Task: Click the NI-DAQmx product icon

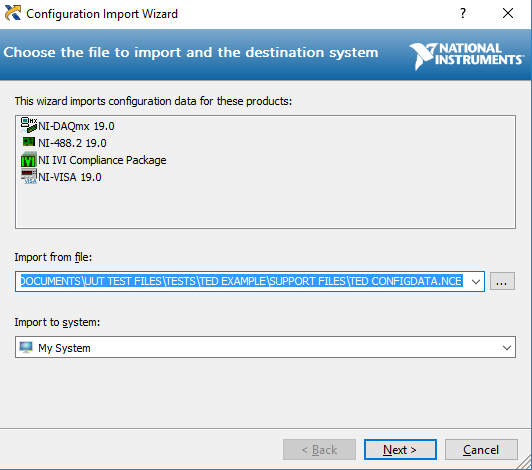Action: pos(29,125)
